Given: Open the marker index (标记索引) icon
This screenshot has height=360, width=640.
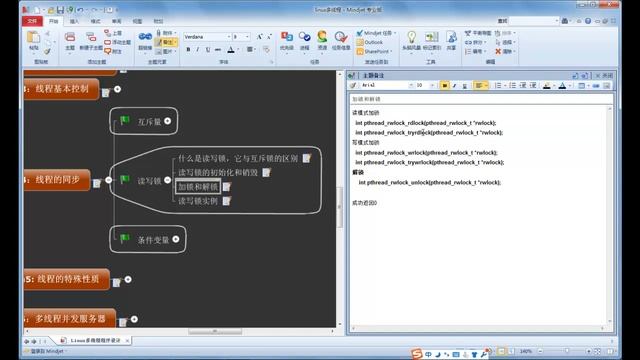Looking at the screenshot, I should pyautogui.click(x=431, y=38).
